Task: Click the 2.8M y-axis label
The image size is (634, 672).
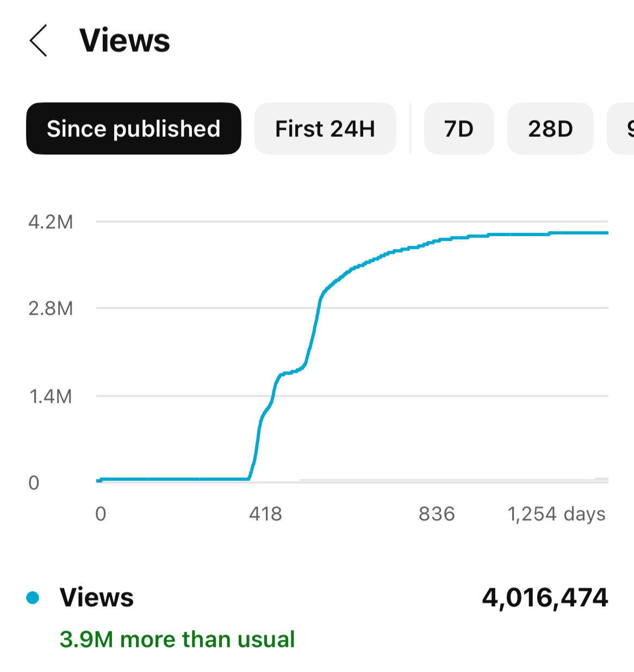Action: tap(50, 309)
